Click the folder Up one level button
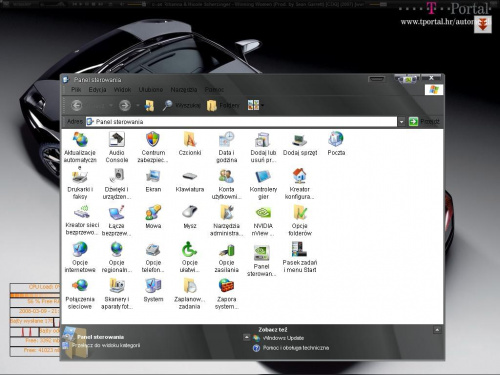Viewport: 500px width, 375px height. click(x=149, y=105)
